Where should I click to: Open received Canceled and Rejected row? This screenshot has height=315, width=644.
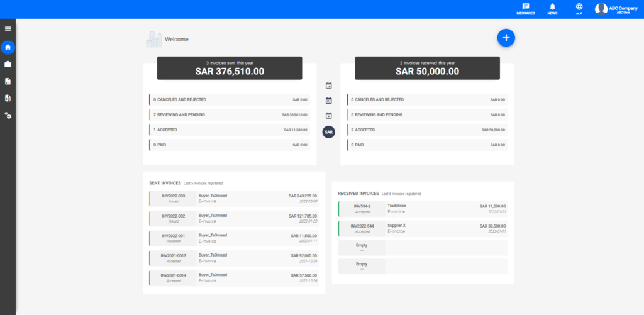[427, 100]
